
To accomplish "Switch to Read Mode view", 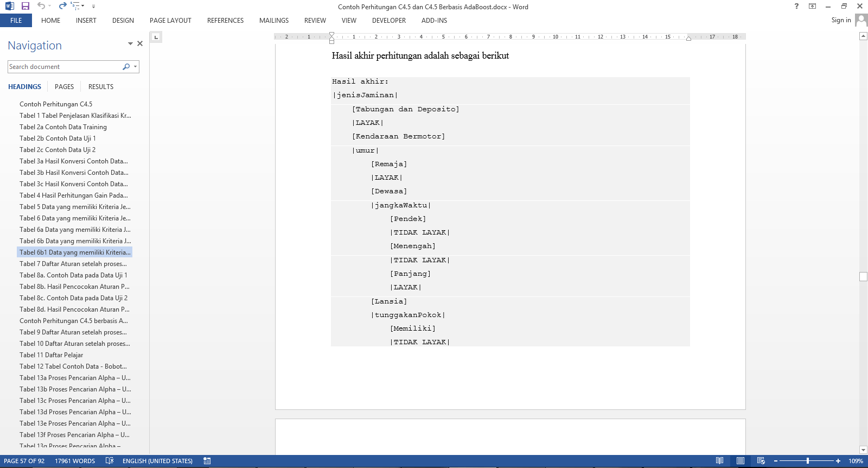I will point(719,461).
